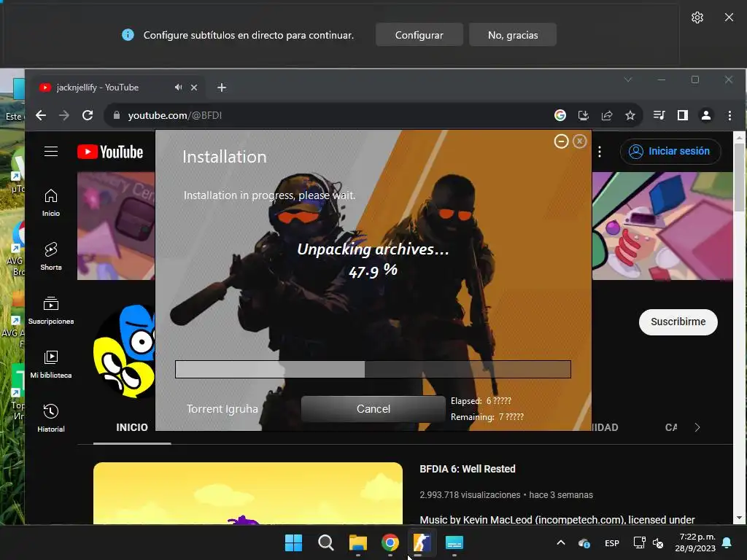Open File Explorer from taskbar

coord(357,542)
